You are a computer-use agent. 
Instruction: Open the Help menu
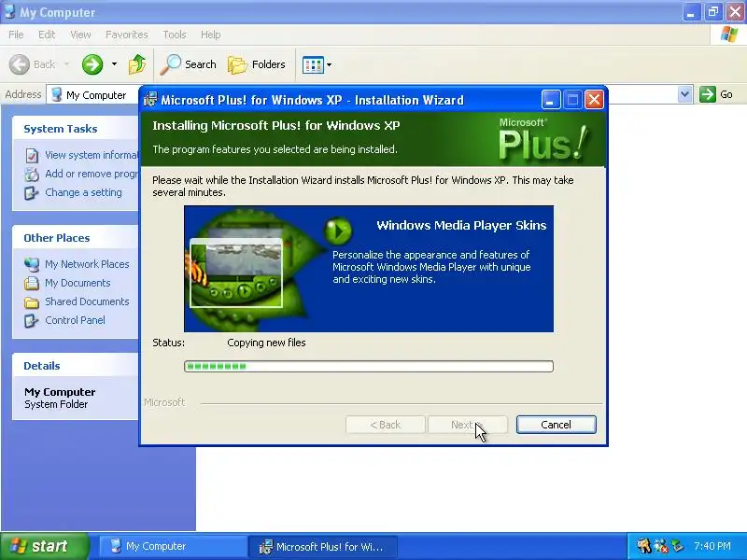pos(211,35)
